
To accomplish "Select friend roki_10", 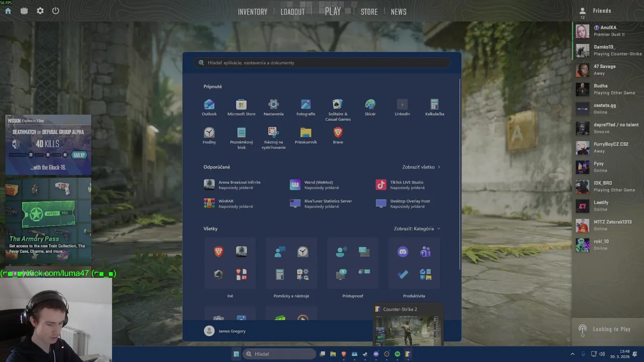I will (x=607, y=245).
